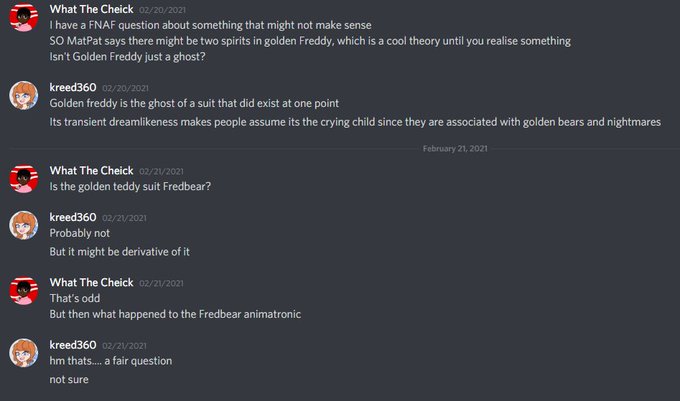The height and width of the screenshot is (401, 680).
Task: Click the February 21, 2021 date divider
Action: pyautogui.click(x=455, y=149)
